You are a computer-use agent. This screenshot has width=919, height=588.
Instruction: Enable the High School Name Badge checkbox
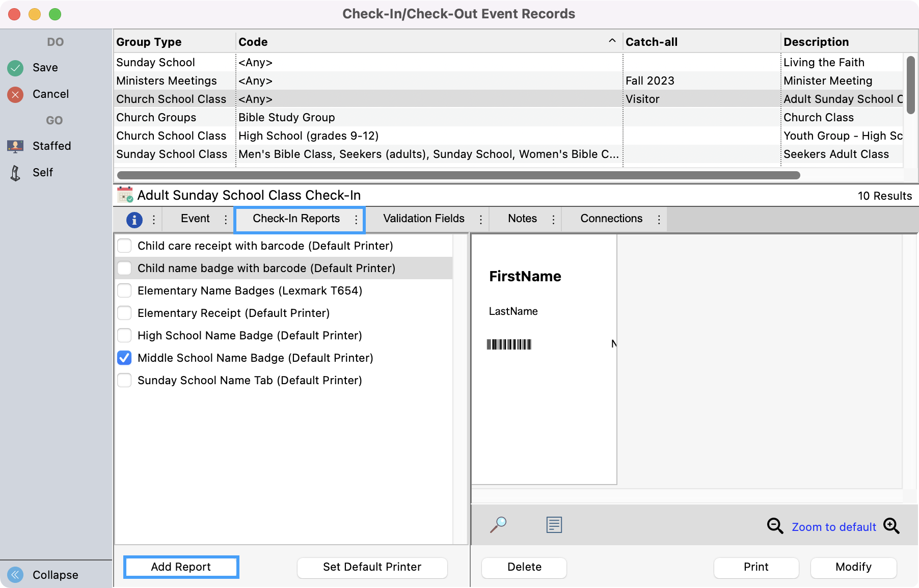[124, 335]
